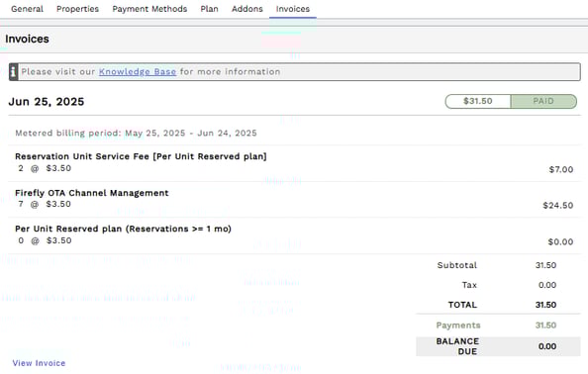The height and width of the screenshot is (374, 588).
Task: Click the info icon in notice bar
Action: pos(14,71)
